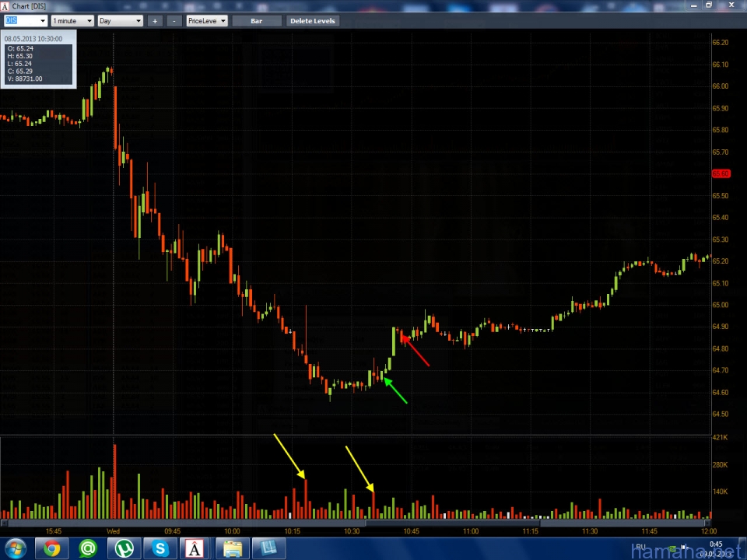Click the minus zoom-out button
The image size is (747, 560).
coord(174,21)
